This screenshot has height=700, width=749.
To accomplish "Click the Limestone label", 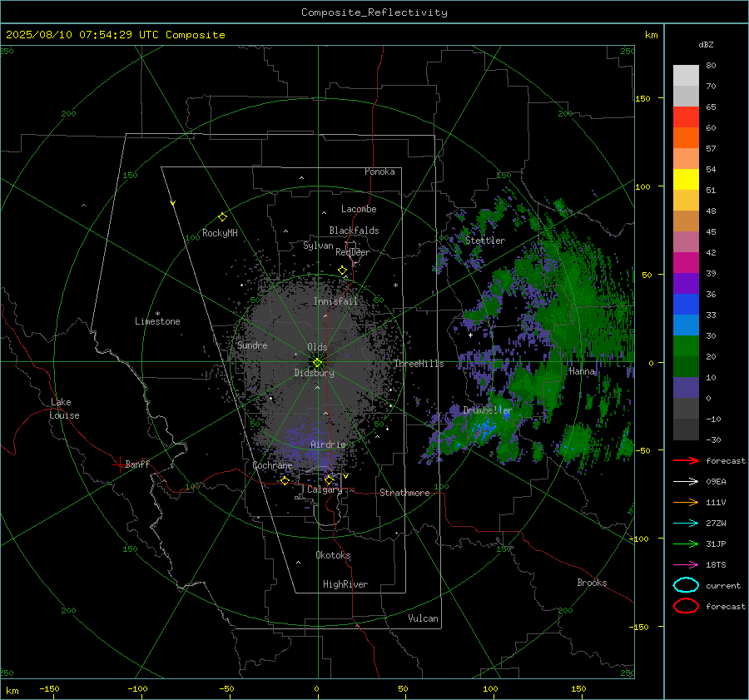I will pyautogui.click(x=157, y=321).
